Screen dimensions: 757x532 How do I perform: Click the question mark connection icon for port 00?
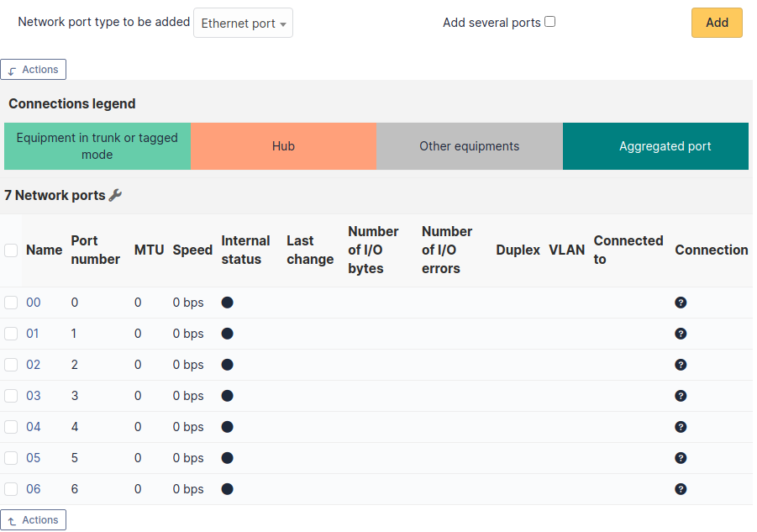pyautogui.click(x=681, y=303)
